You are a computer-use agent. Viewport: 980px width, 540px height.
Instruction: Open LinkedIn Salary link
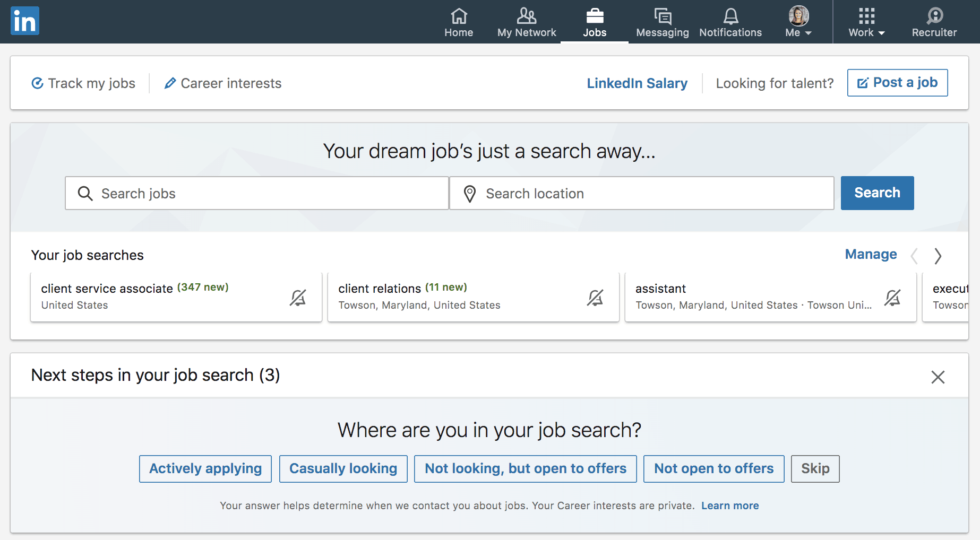pyautogui.click(x=637, y=83)
